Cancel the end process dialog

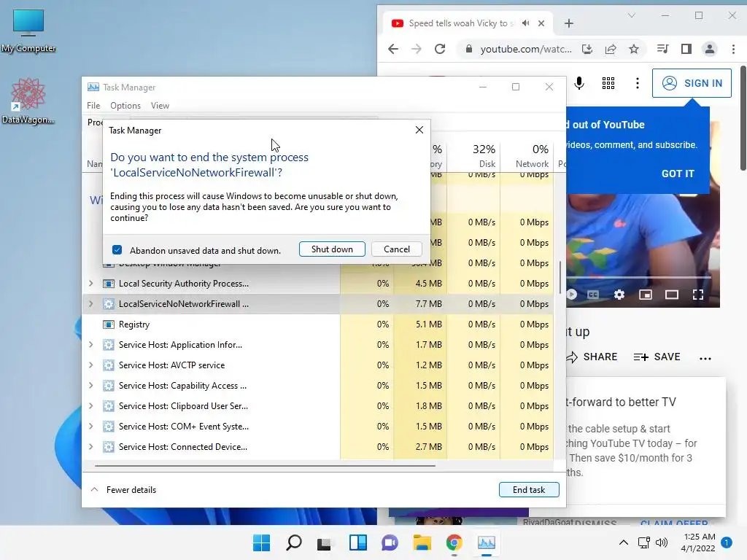396,249
